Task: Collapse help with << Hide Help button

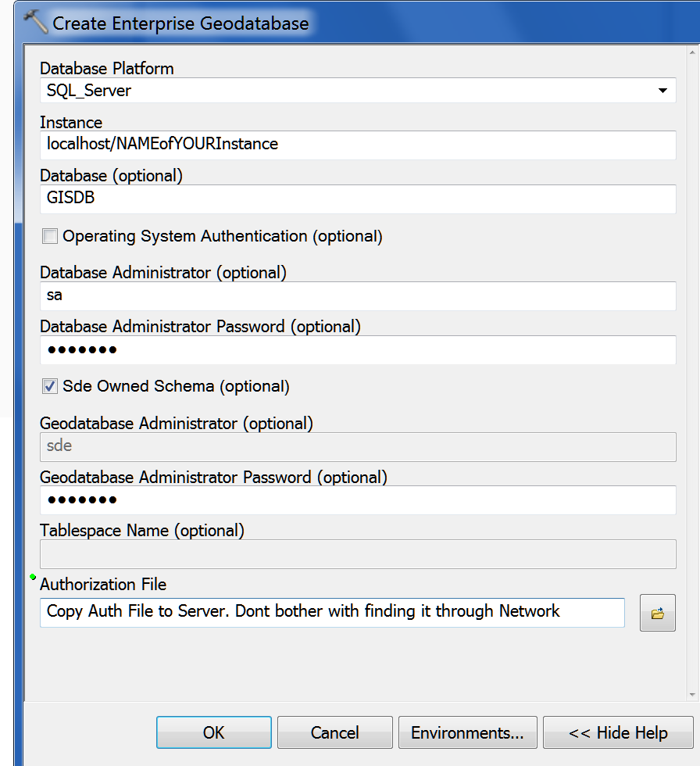Action: pos(618,733)
